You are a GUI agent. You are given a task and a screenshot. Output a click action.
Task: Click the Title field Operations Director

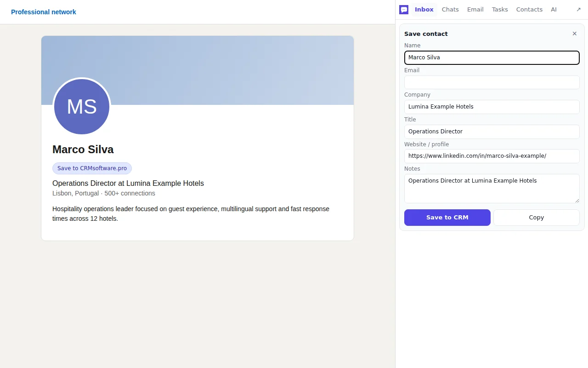pos(492,132)
